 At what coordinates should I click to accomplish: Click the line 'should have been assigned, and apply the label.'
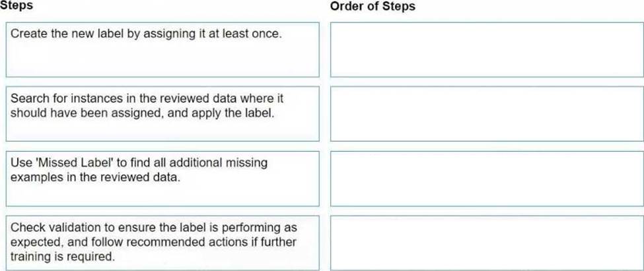pos(142,113)
